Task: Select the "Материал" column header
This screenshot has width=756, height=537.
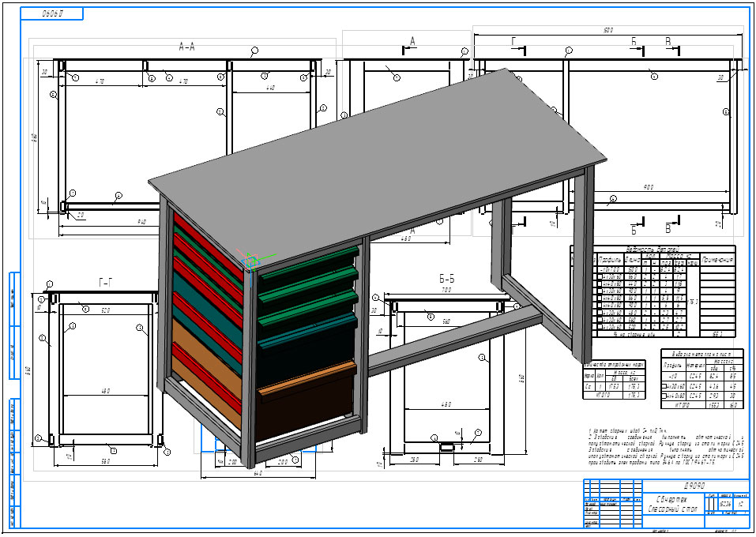Action: tap(695, 366)
